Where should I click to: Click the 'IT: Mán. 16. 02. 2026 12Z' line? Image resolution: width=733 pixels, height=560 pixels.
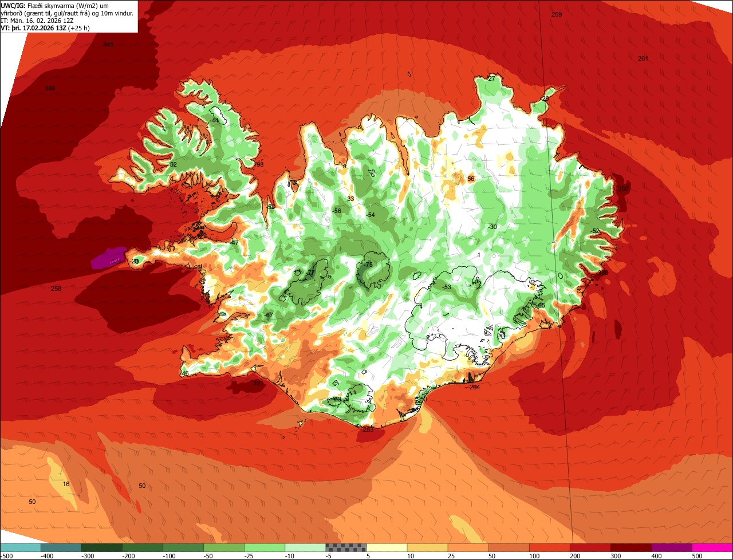[x=37, y=21]
